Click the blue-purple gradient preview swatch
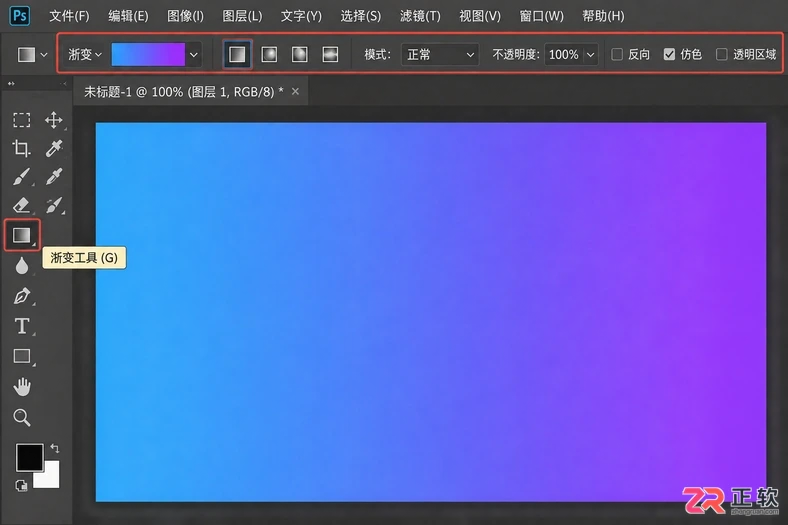Image resolution: width=788 pixels, height=525 pixels. point(148,54)
